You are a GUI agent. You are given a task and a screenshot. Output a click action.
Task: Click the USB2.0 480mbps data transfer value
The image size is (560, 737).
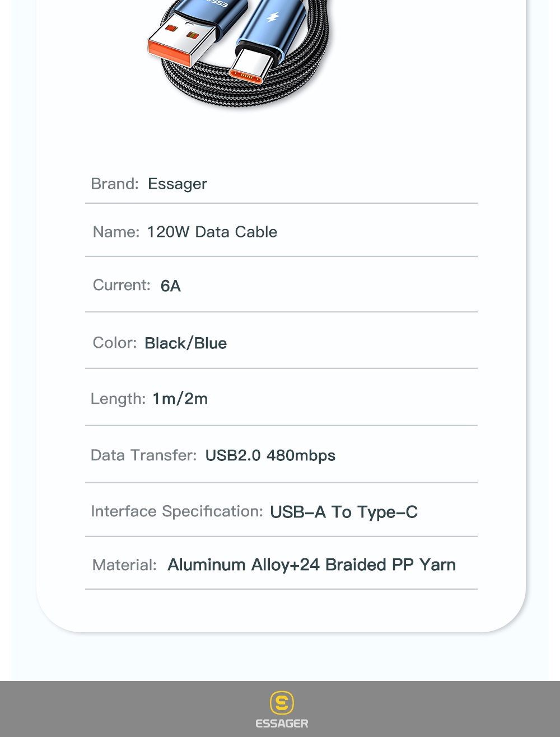pos(270,455)
